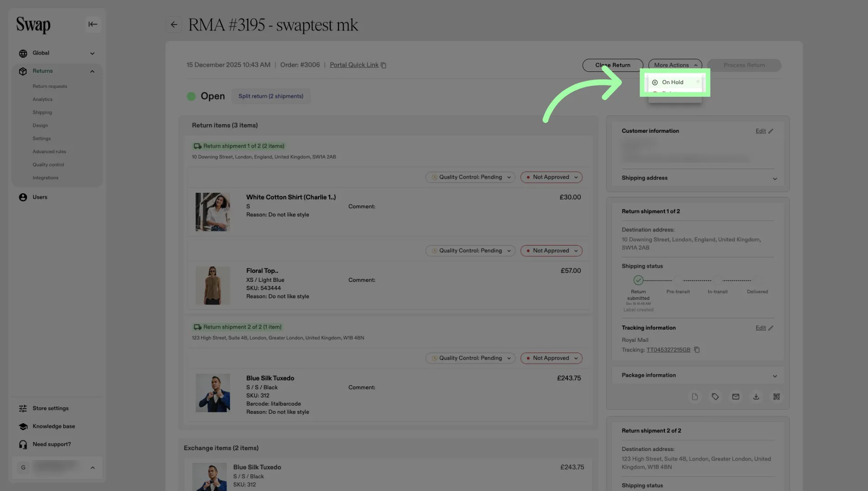
Task: Open the Portal Quick Link
Action: pos(354,65)
